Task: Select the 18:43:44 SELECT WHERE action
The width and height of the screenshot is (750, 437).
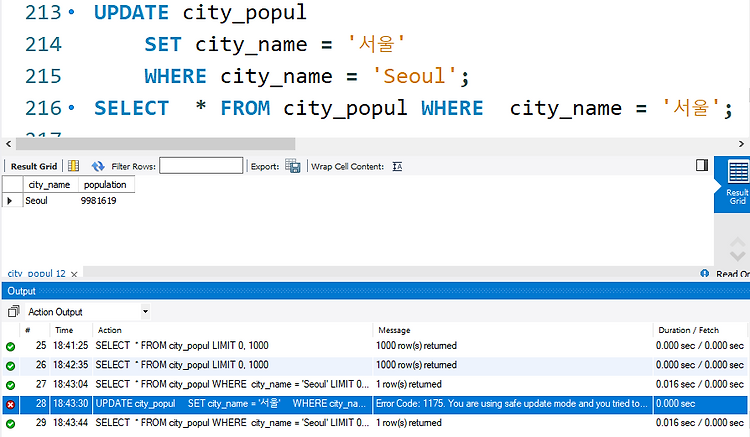Action: point(232,423)
